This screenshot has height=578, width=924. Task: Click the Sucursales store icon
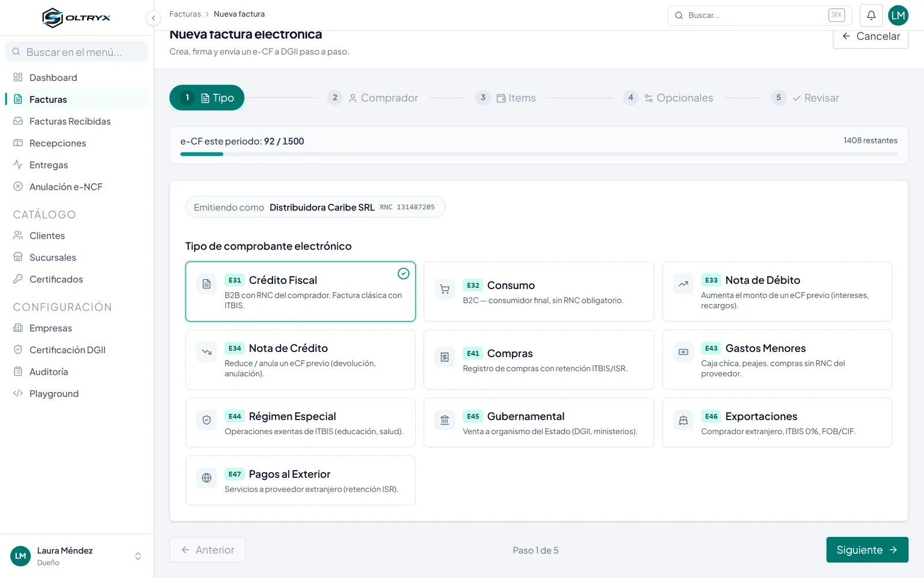pos(18,257)
